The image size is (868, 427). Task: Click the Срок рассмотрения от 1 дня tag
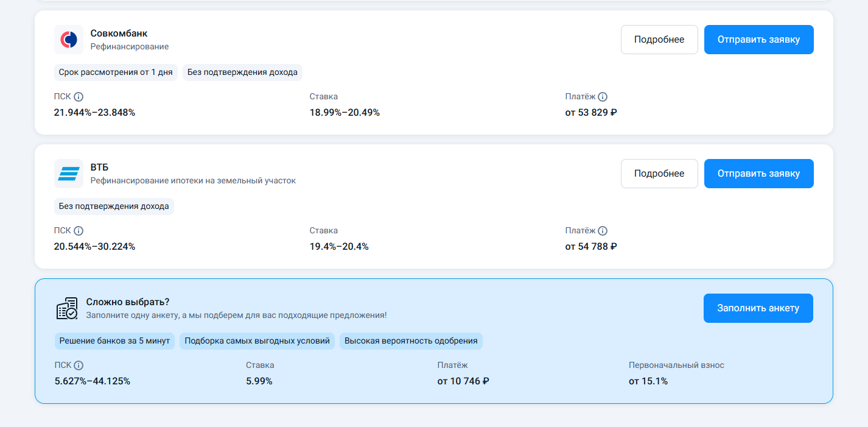coord(116,72)
